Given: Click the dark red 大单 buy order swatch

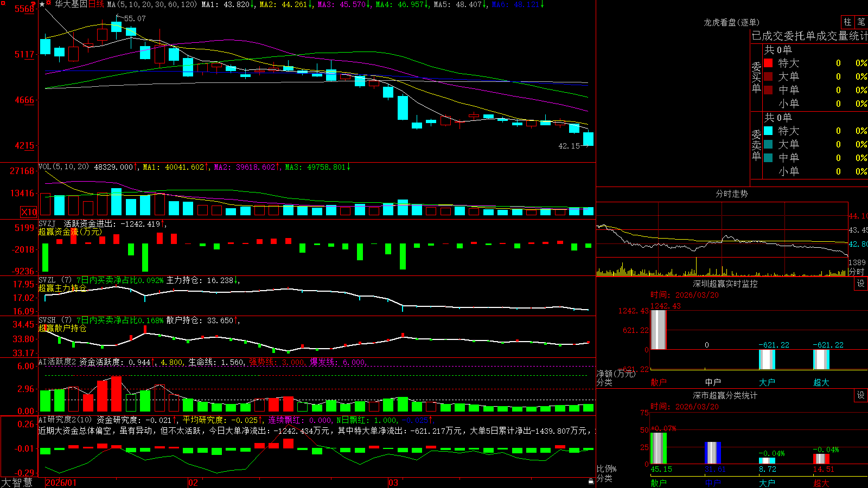Looking at the screenshot, I should pyautogui.click(x=768, y=76).
